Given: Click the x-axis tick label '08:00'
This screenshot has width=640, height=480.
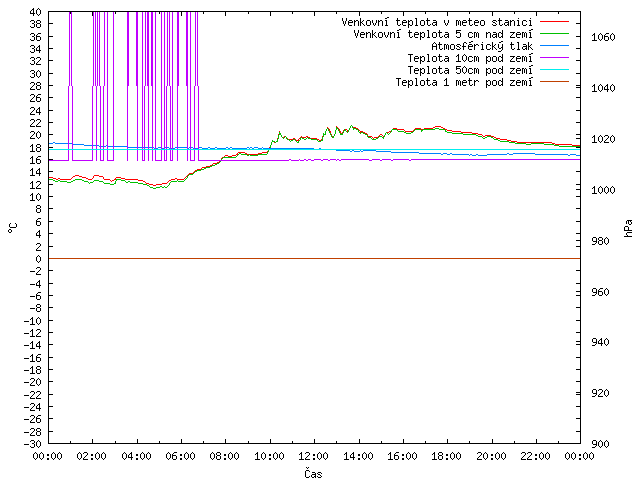Looking at the screenshot, I should 225,456.
